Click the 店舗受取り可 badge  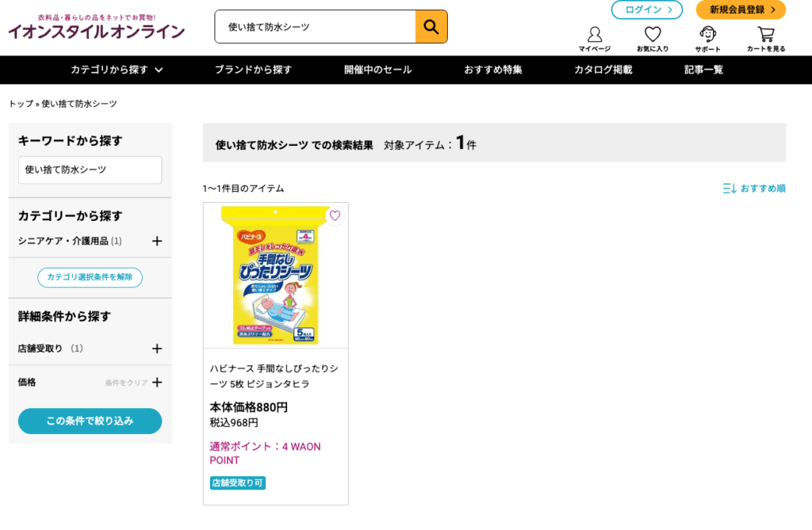point(238,483)
